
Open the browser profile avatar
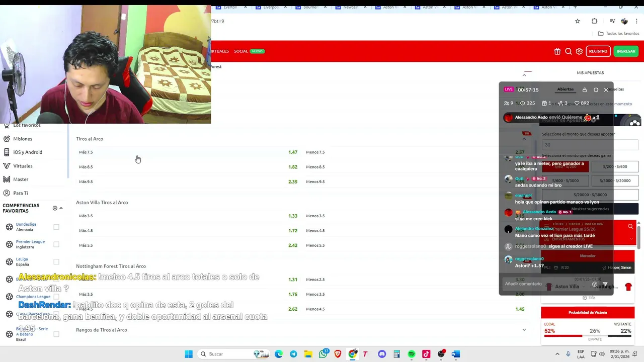[x=624, y=21]
